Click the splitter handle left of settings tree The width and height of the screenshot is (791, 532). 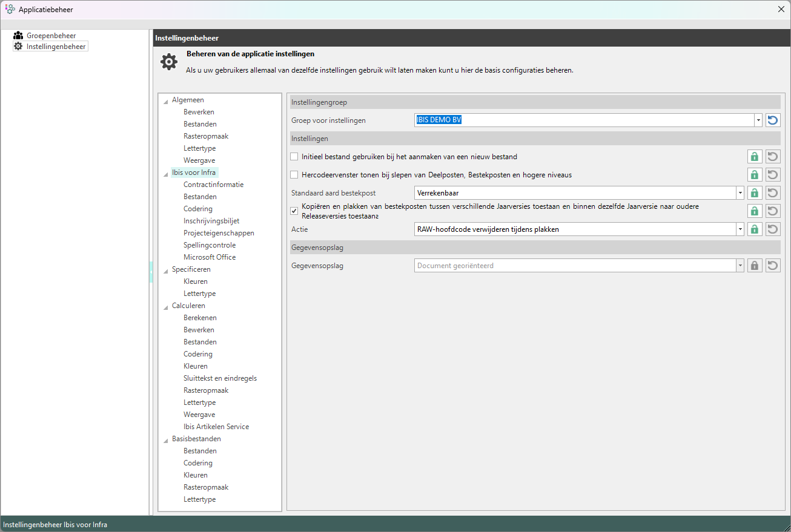point(151,272)
